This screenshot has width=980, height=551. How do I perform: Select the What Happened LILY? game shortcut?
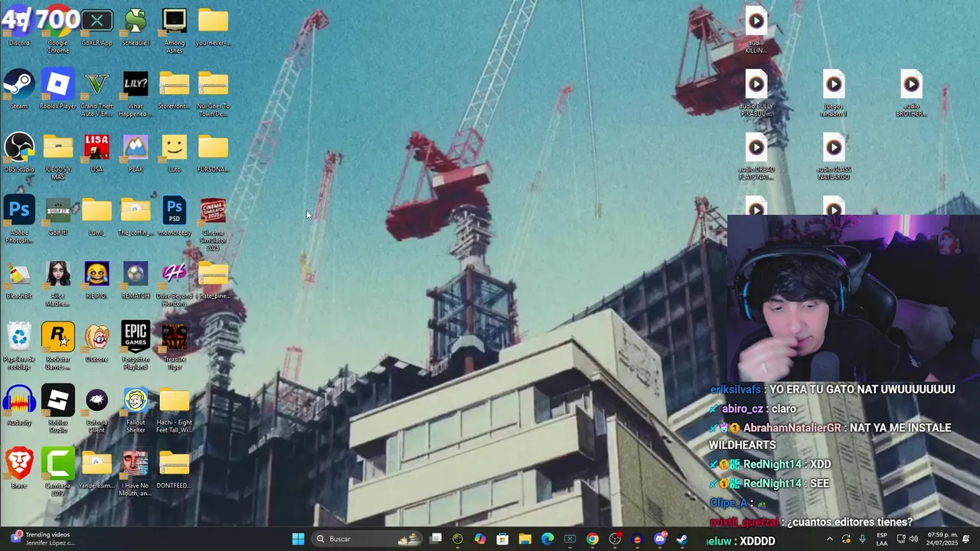[x=136, y=93]
